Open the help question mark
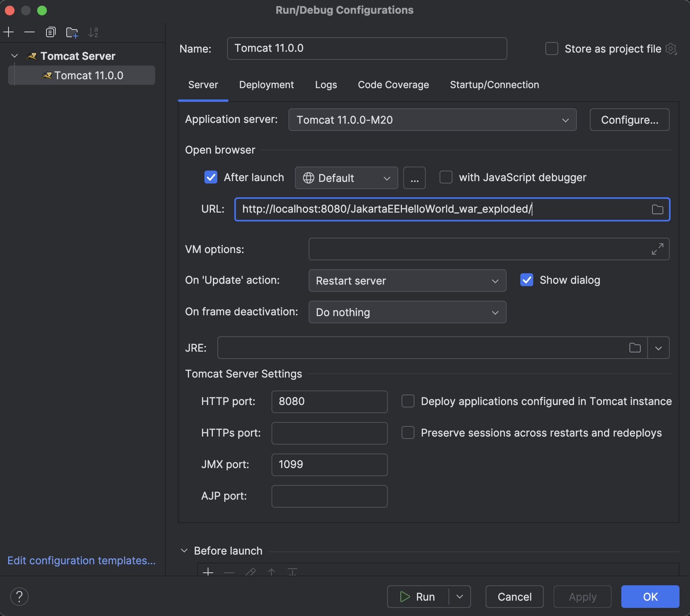 click(x=19, y=596)
